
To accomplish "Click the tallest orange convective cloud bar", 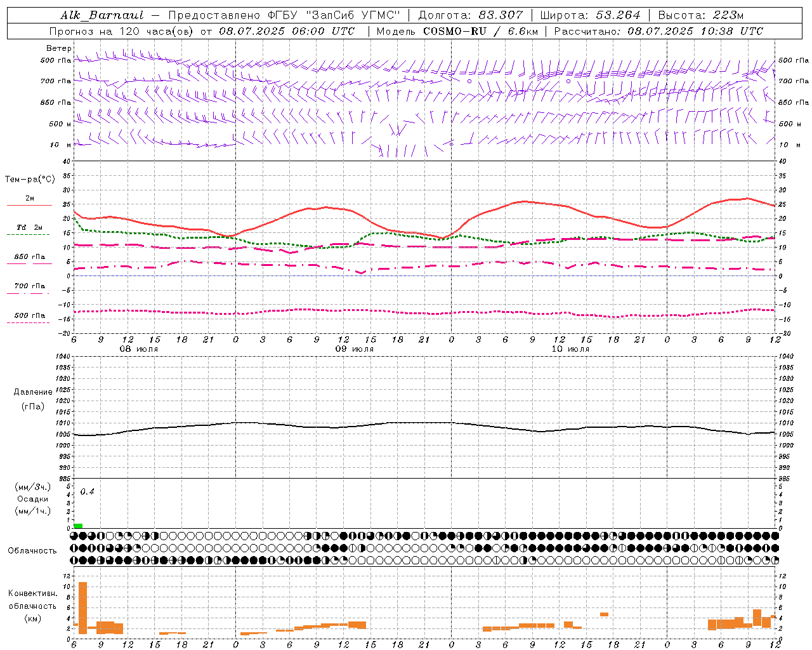I will (82, 607).
